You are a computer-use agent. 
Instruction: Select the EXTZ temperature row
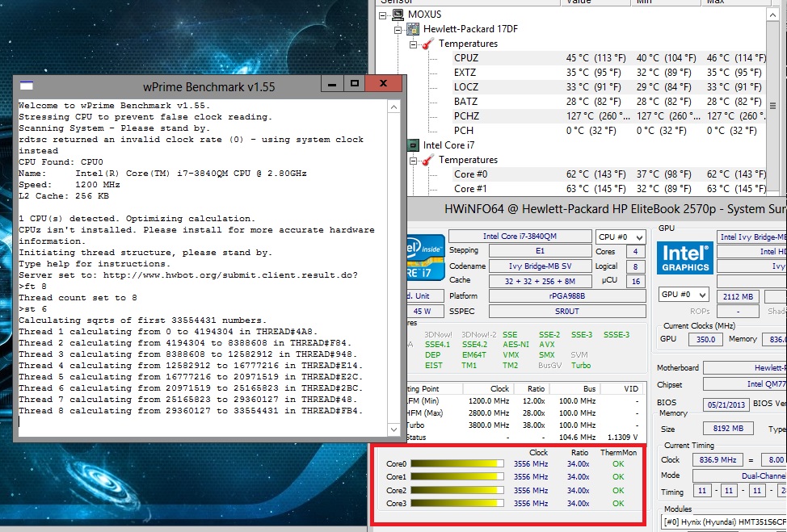tap(609, 73)
